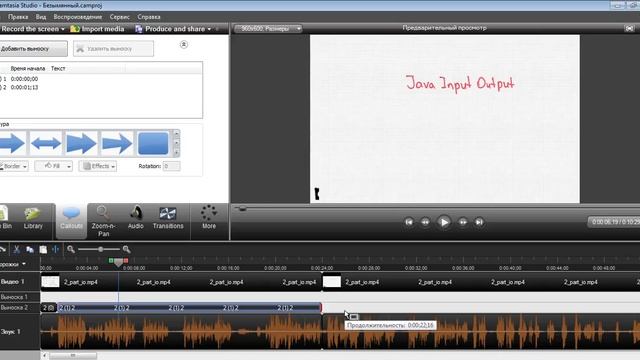Open the Вид menu

41,17
